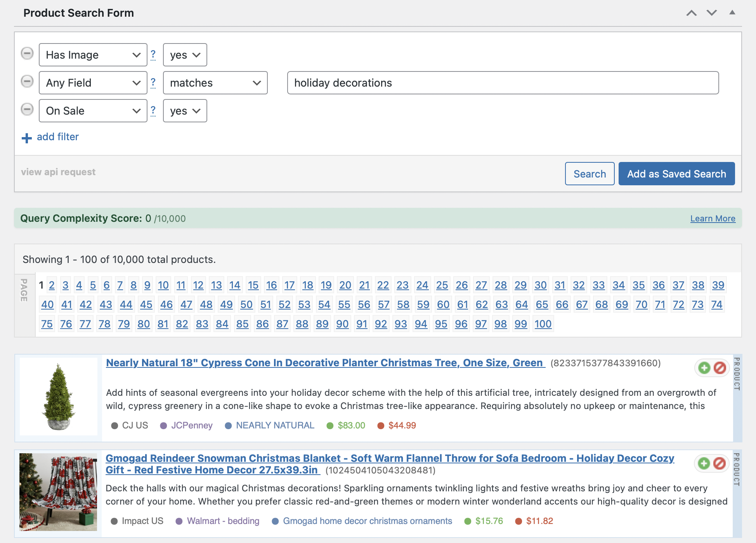Click the Search button

point(590,174)
